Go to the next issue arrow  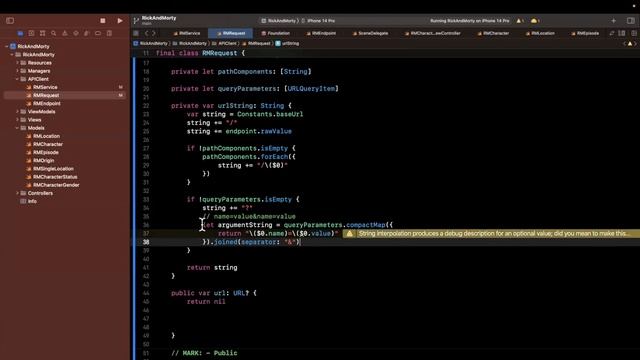tap(636, 43)
